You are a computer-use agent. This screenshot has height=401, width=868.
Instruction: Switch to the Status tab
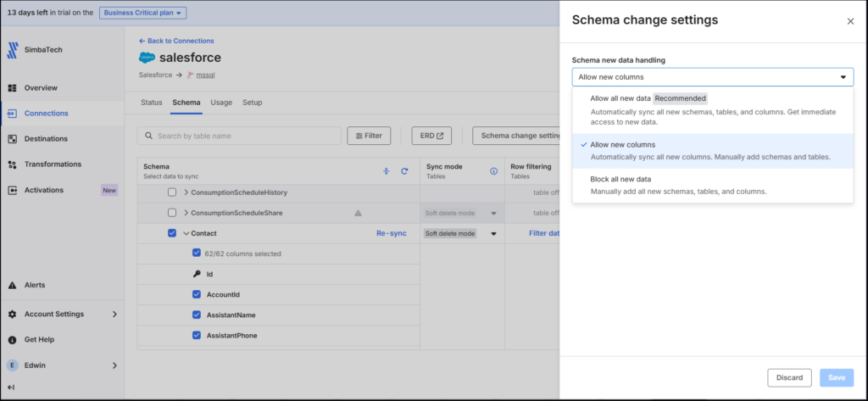[151, 103]
